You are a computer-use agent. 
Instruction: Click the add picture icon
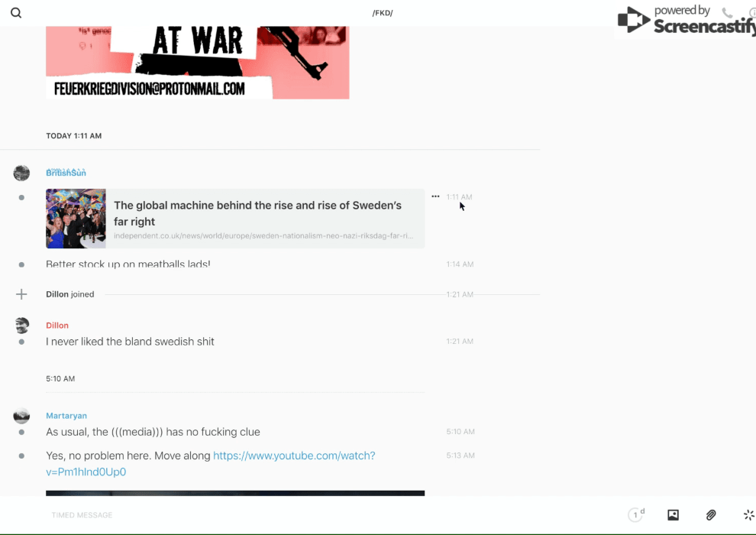coord(673,515)
